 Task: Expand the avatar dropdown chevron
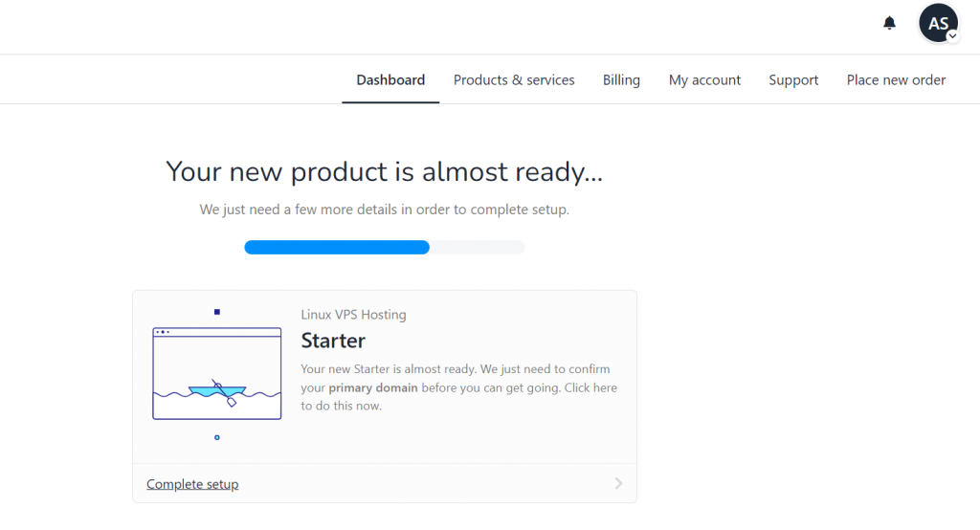pos(952,35)
